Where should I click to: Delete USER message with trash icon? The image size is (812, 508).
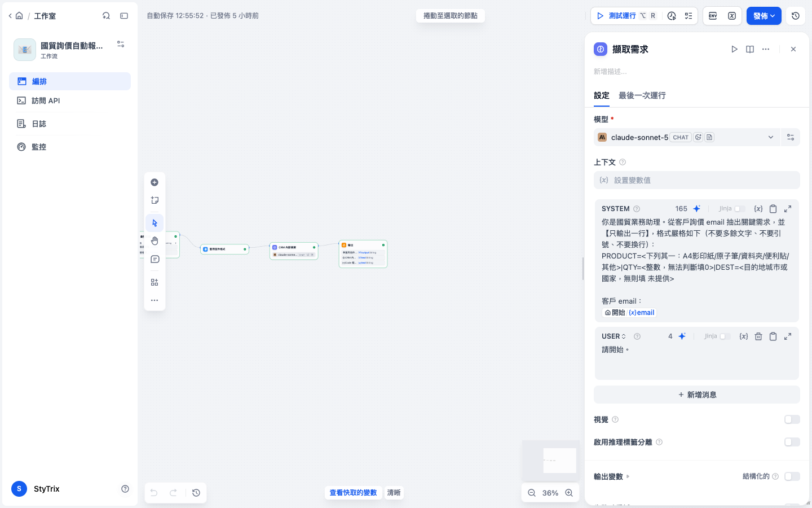(758, 336)
